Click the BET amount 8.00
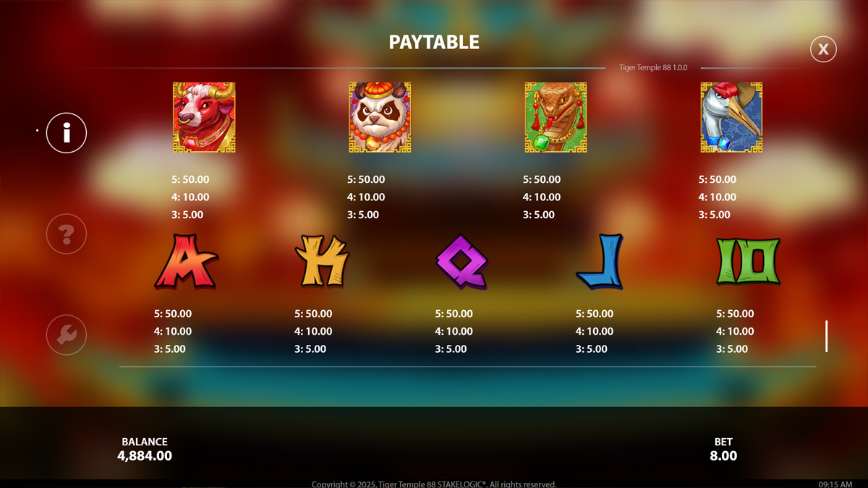The height and width of the screenshot is (488, 868). pyautogui.click(x=723, y=456)
